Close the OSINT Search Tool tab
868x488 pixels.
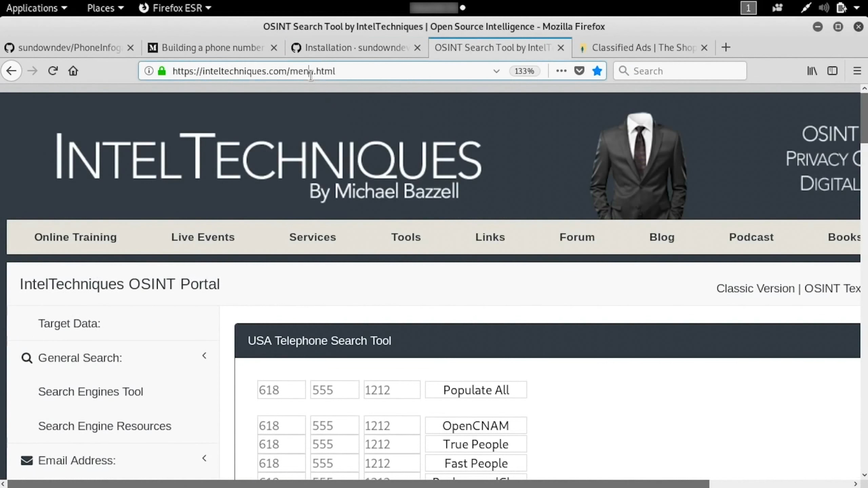pos(561,48)
